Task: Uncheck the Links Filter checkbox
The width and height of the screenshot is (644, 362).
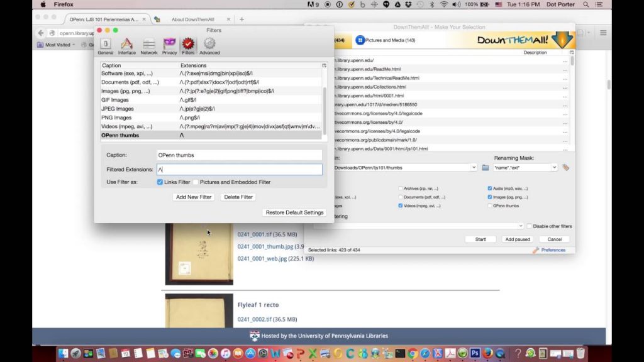Action: [x=160, y=182]
